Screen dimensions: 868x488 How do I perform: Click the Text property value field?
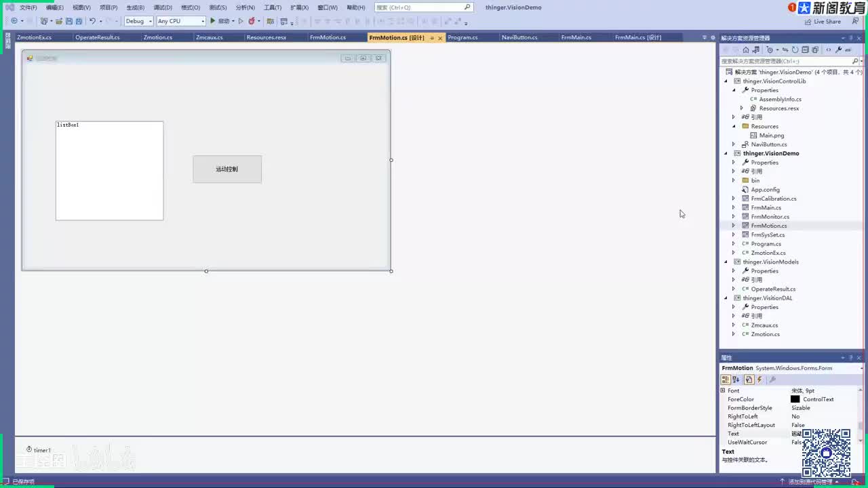(825, 434)
